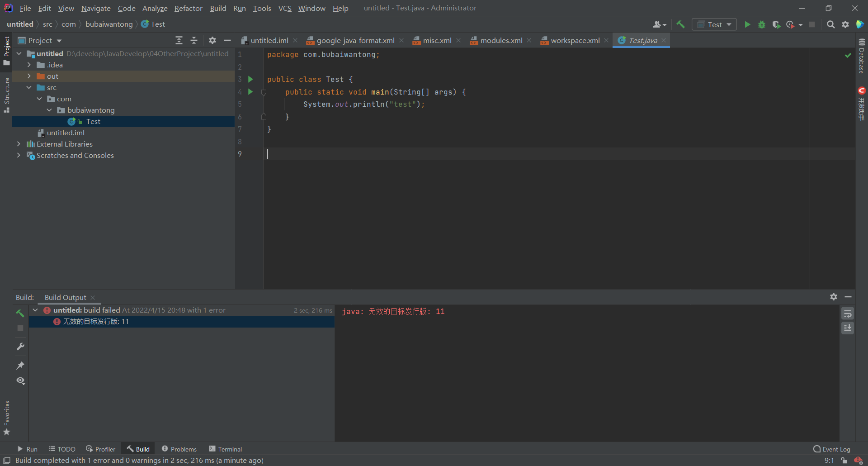
Task: Click the green Run button in toolbar
Action: pos(747,24)
